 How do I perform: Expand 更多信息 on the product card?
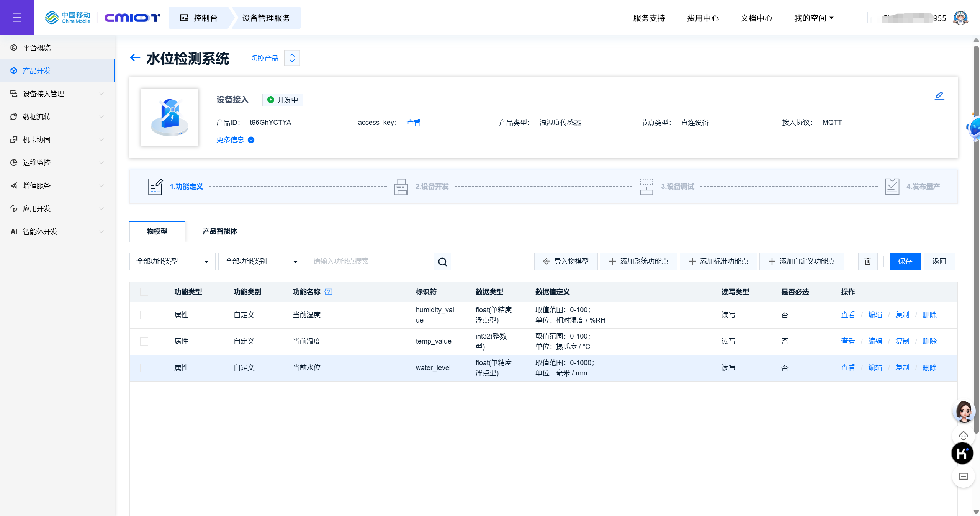point(234,139)
